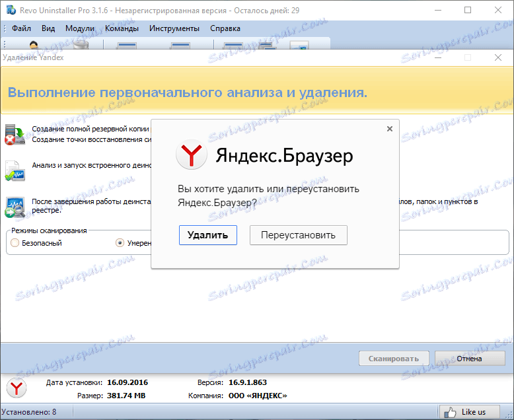Image resolution: width=514 pixels, height=420 pixels.
Task: Click the Yandex icon in info bar
Action: pyautogui.click(x=17, y=388)
